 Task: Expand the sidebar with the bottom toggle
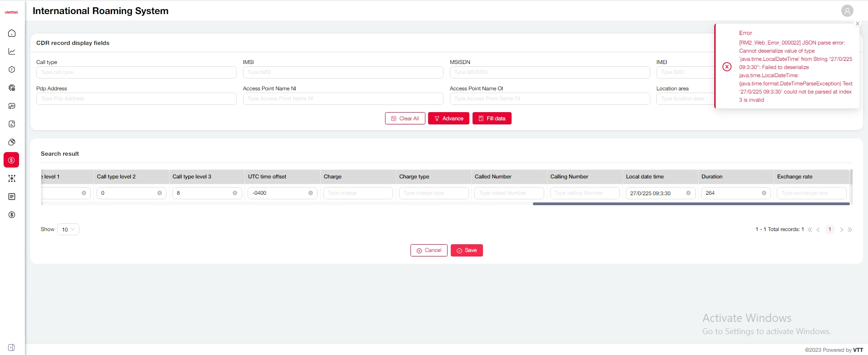[x=12, y=347]
